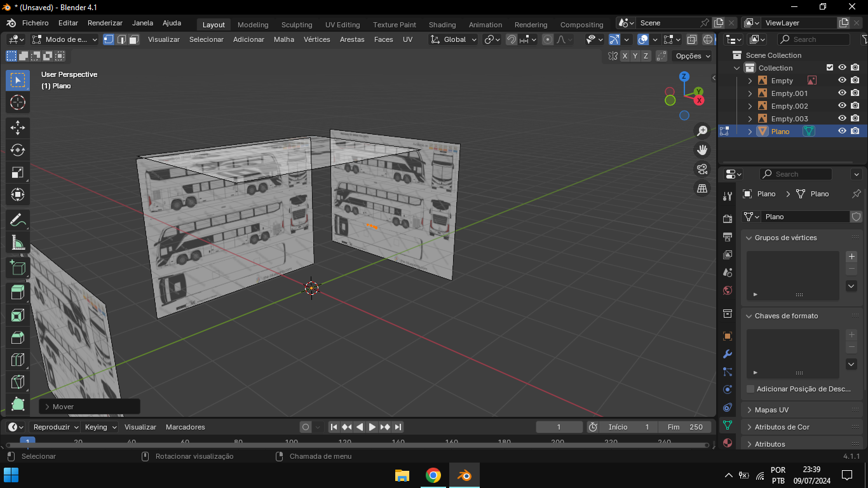
Task: Select the Poly Build tool
Action: [x=18, y=404]
